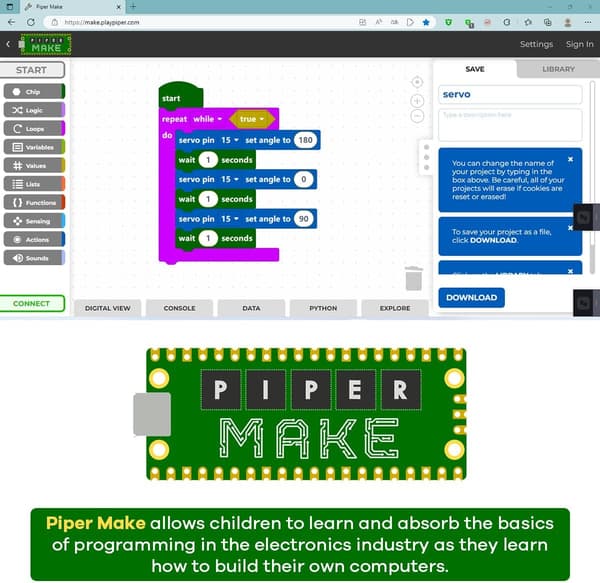Image resolution: width=600 pixels, height=583 pixels.
Task: Open pin dropdown on angle 180 servo block
Action: coord(230,140)
